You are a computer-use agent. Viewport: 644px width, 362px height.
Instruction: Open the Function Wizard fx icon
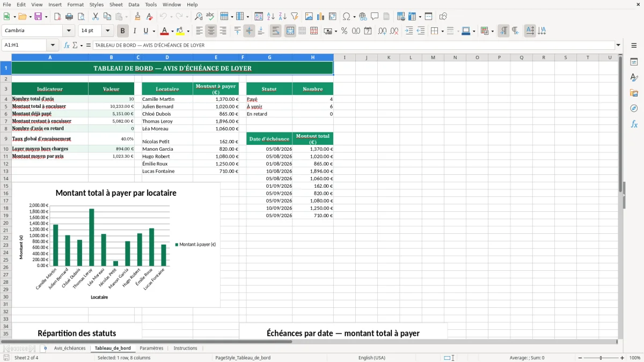point(67,46)
